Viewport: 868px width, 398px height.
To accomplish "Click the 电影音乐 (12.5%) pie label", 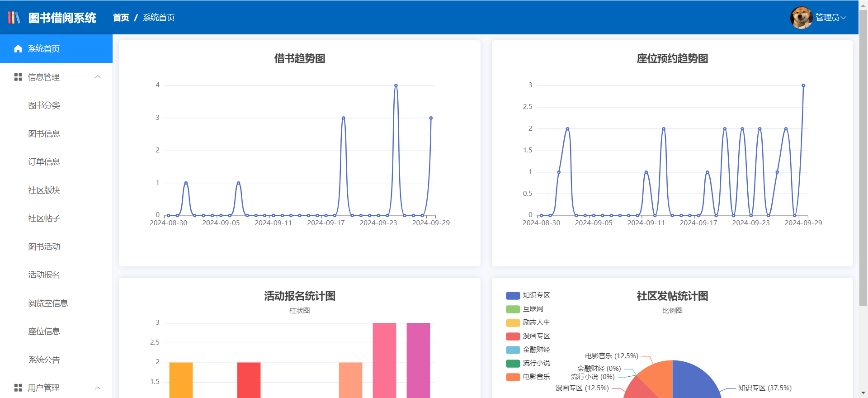I will coord(612,356).
